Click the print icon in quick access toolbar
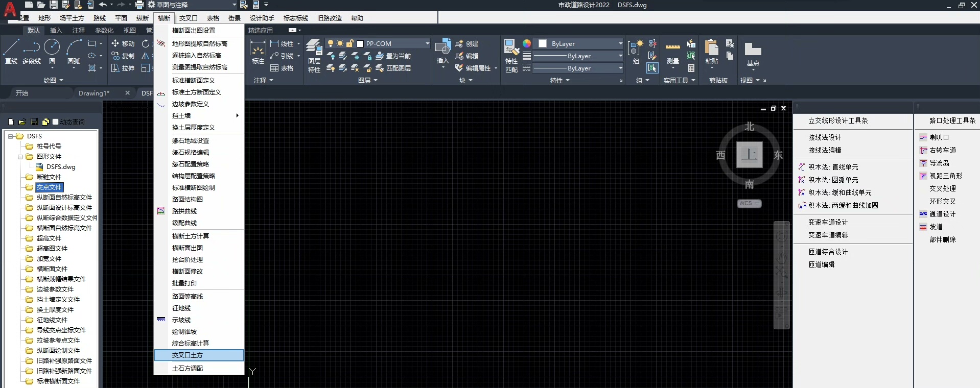This screenshot has width=980, height=388. (x=139, y=5)
